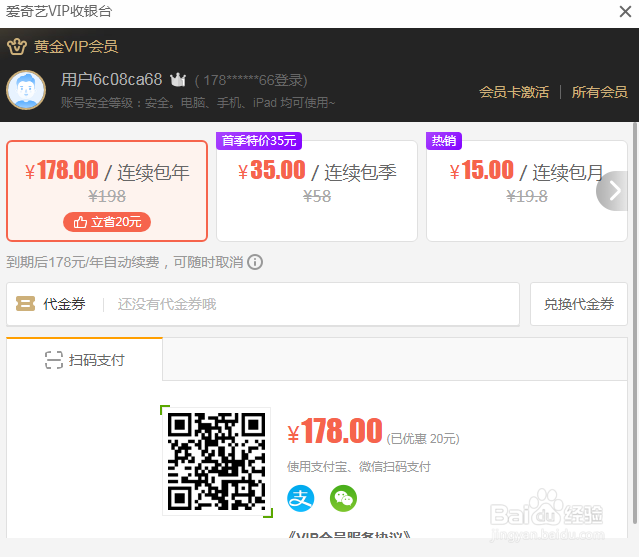Click the (已优惠 20元) discount text
The width and height of the screenshot is (639, 557).
point(423,439)
